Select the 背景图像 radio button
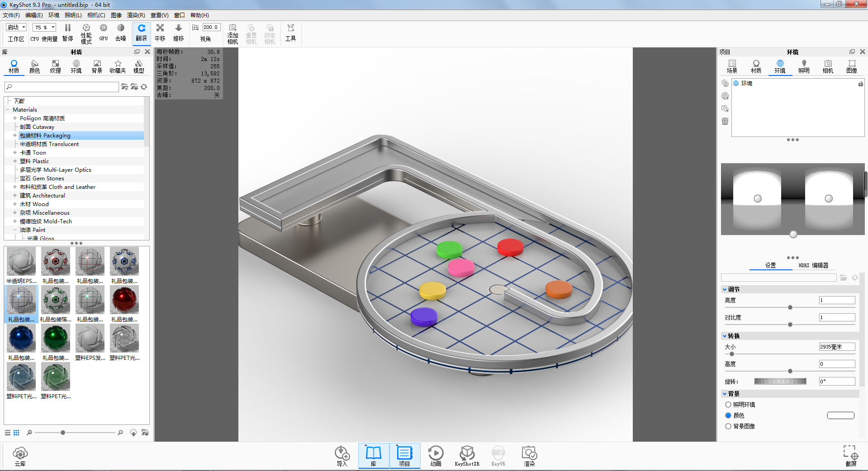The width and height of the screenshot is (868, 471). click(x=728, y=427)
